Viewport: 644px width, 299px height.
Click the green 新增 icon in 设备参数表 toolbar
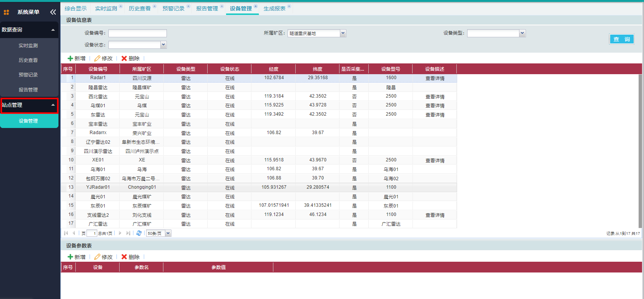coord(70,257)
